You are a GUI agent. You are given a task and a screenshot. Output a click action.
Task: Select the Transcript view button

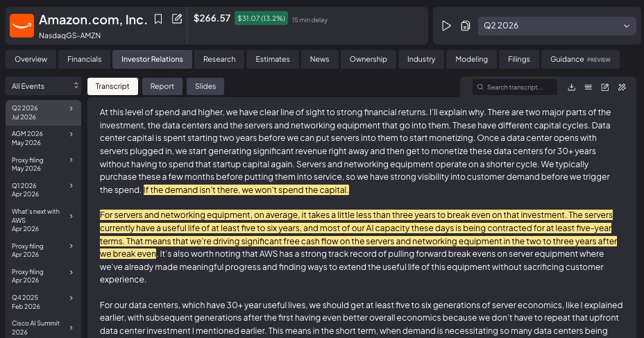click(x=112, y=86)
